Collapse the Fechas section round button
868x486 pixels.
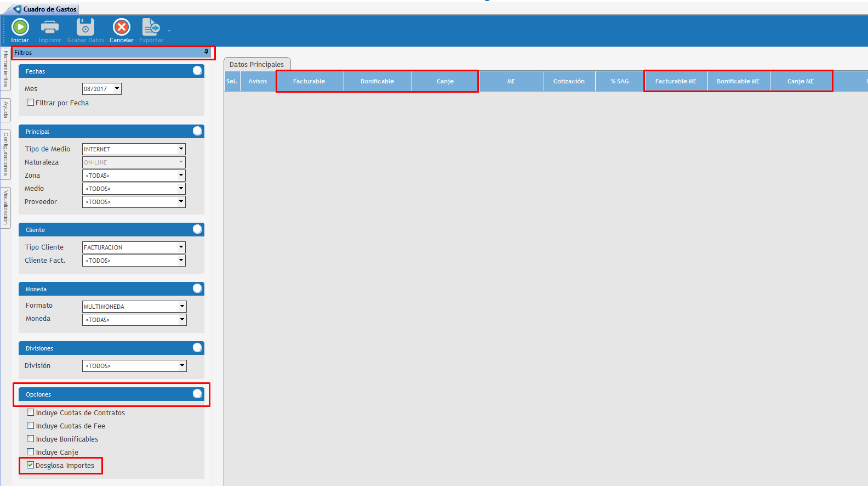pos(197,71)
